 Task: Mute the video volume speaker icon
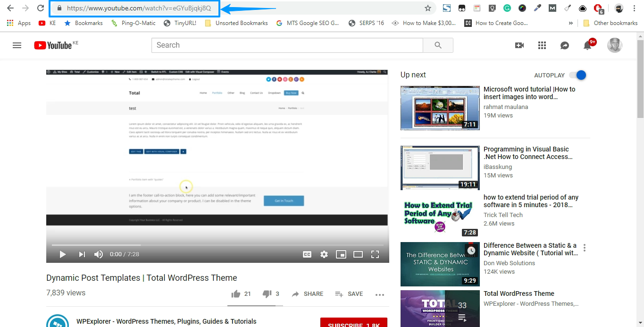pos(98,254)
